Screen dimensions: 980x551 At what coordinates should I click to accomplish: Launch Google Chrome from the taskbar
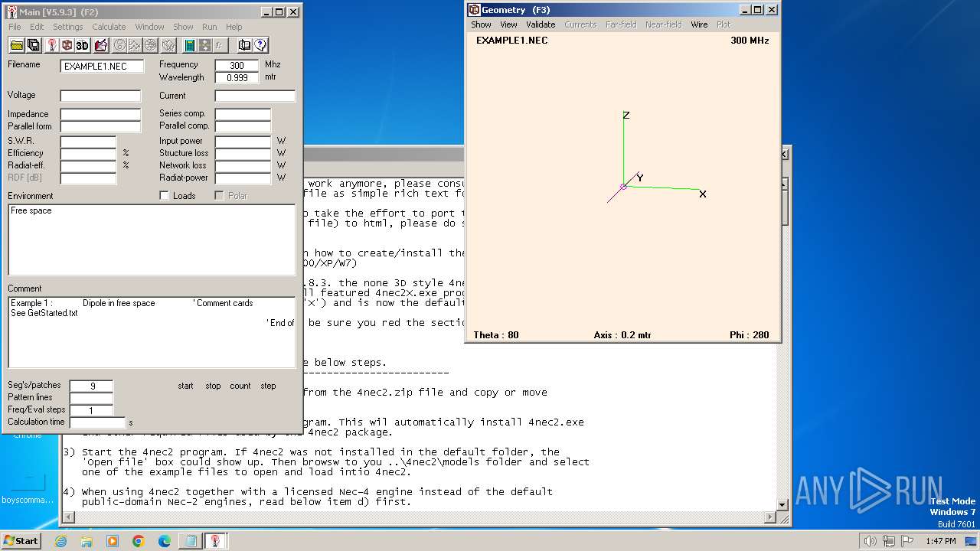[x=139, y=541]
